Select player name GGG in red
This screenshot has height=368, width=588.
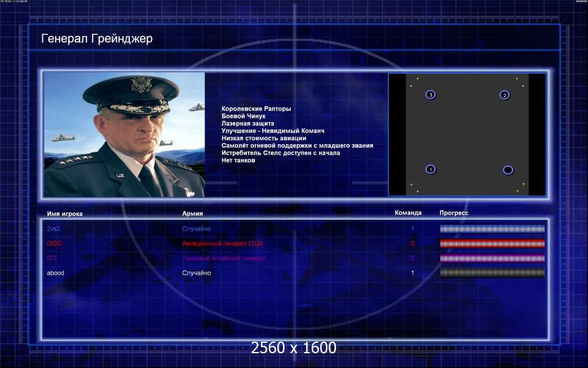coord(55,243)
